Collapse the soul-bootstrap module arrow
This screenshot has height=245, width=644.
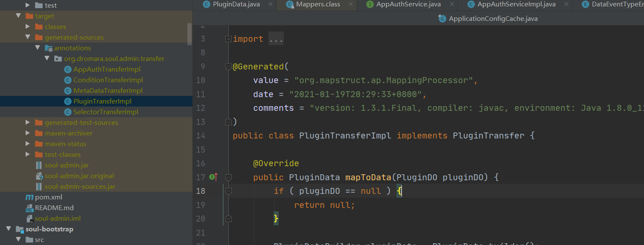coord(9,229)
